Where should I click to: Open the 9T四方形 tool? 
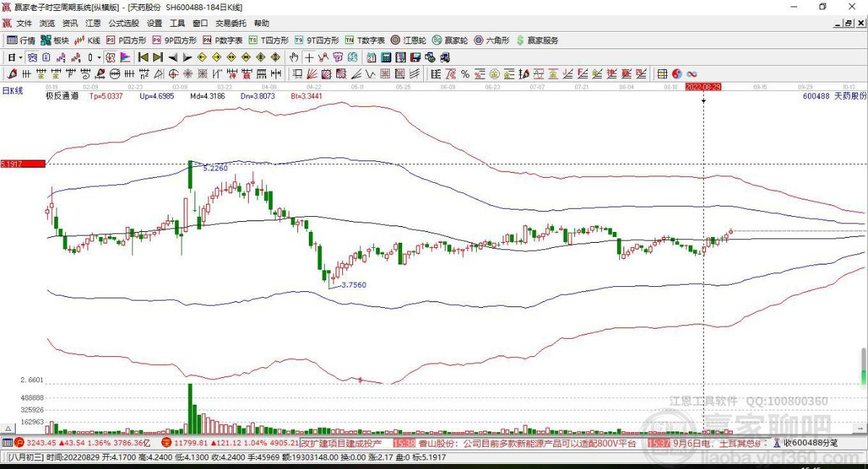[317, 40]
